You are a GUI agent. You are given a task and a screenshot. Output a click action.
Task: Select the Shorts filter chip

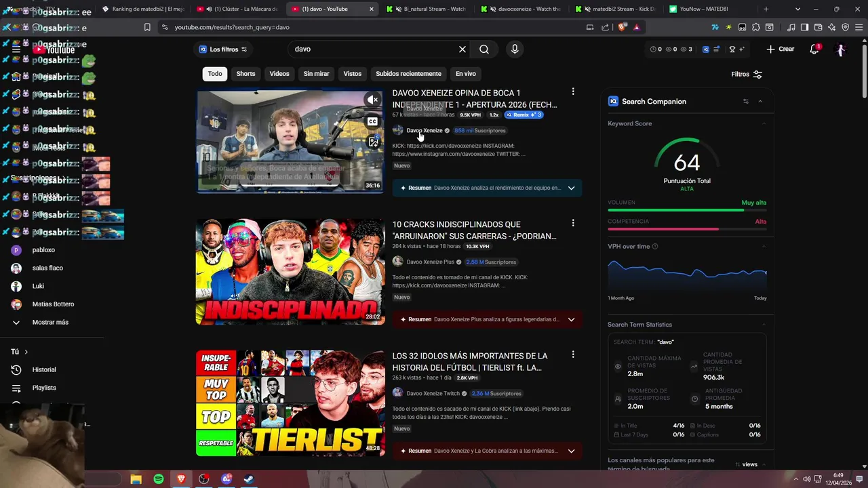[x=245, y=74]
